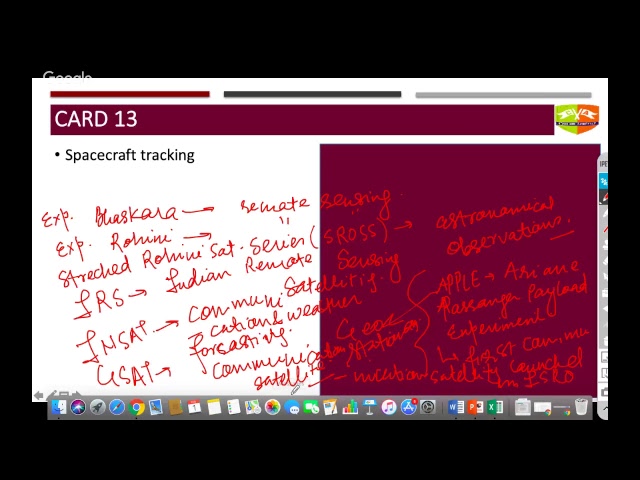Open Contacts brown book icon
This screenshot has height=480, width=640.
tap(175, 407)
